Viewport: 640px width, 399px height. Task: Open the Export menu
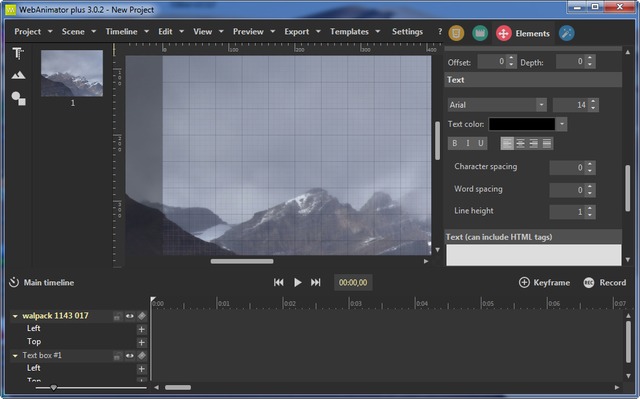click(302, 31)
